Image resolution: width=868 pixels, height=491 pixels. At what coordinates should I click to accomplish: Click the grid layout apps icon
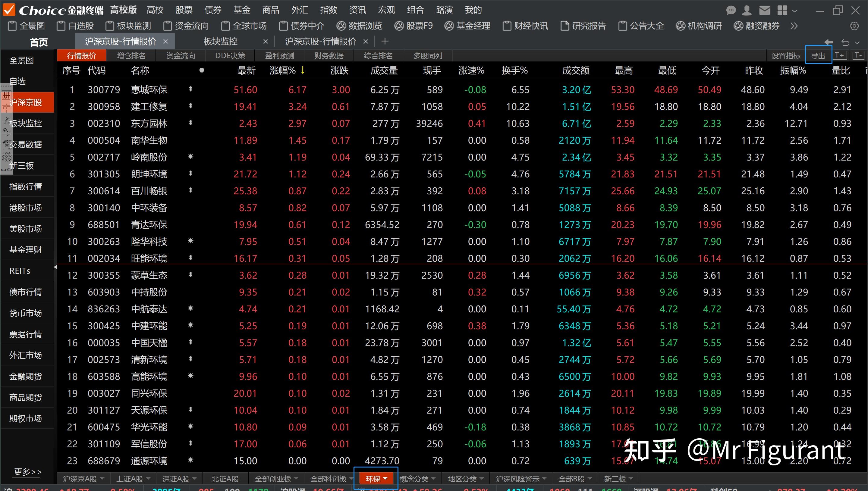point(782,10)
